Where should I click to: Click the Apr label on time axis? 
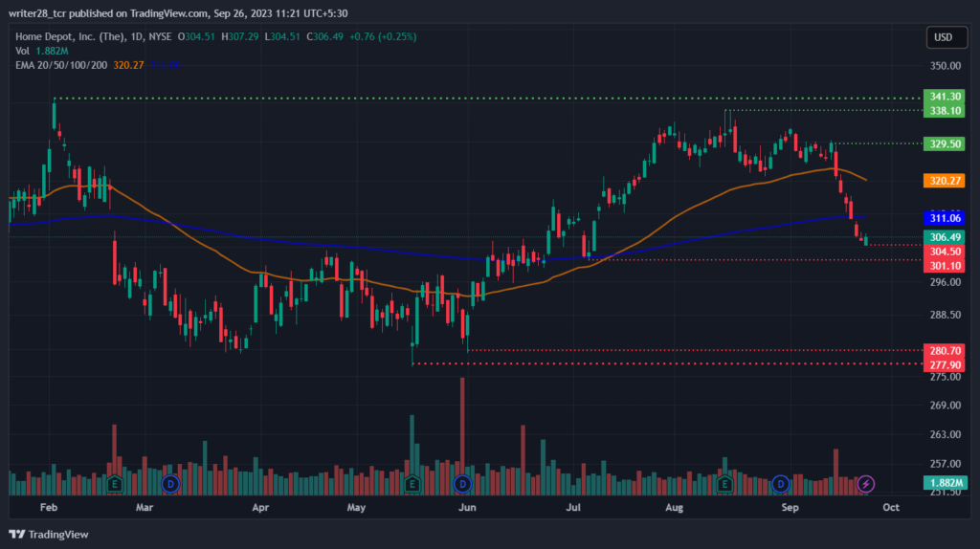260,507
